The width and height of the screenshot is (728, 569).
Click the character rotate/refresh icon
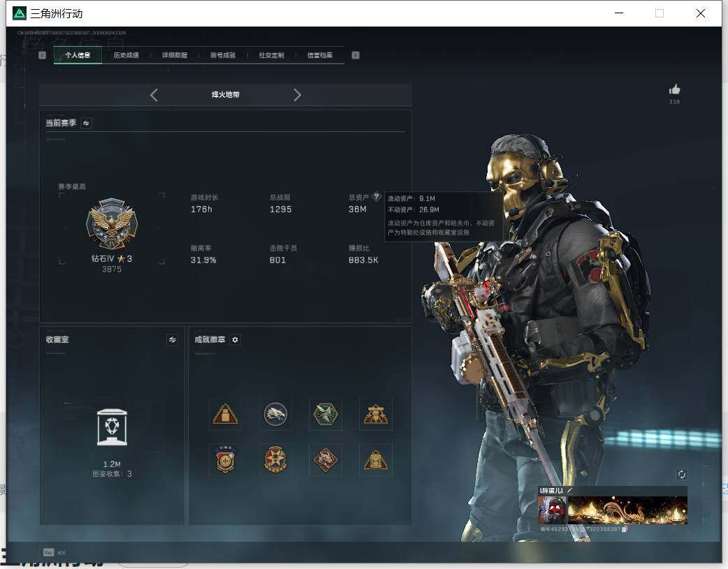tap(682, 474)
